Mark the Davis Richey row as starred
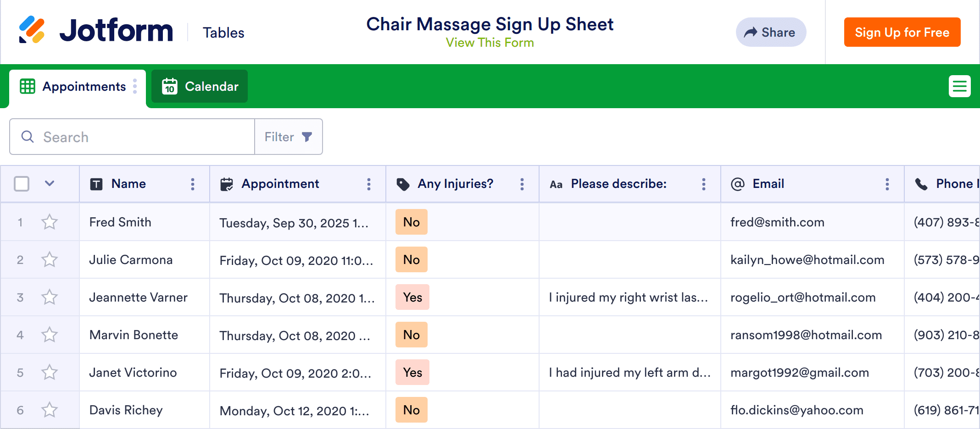This screenshot has width=980, height=429. tap(50, 410)
